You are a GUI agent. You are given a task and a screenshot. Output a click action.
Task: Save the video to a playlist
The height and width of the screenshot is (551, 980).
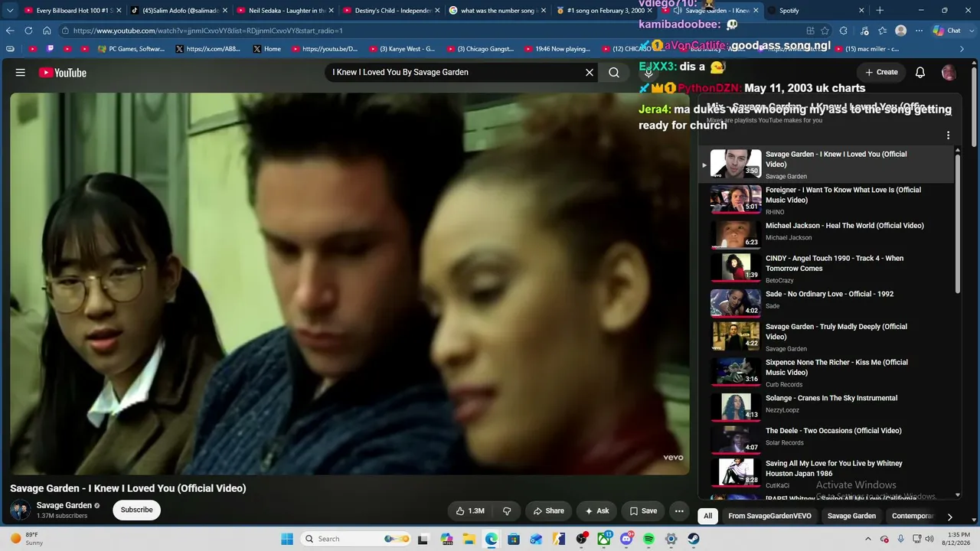pos(643,510)
